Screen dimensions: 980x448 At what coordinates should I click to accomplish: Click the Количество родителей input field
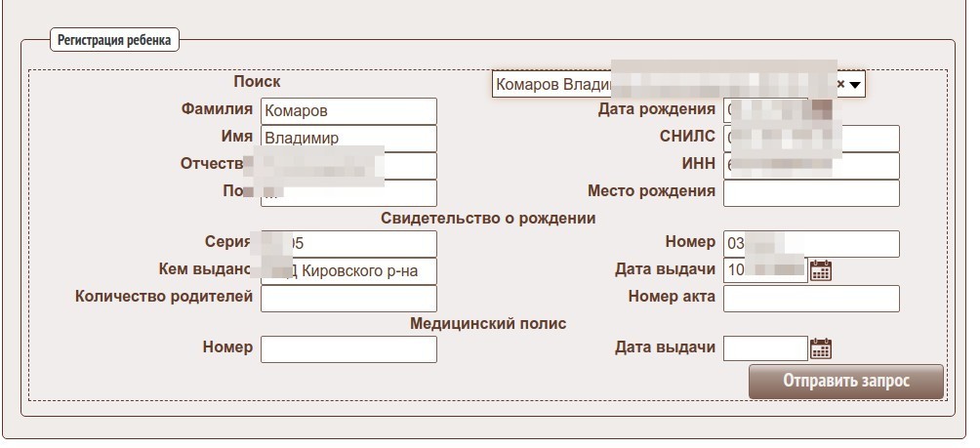(x=348, y=299)
